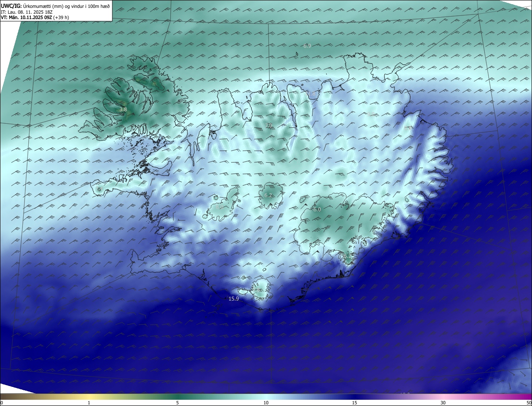Click the colorbar label 0
532x406 pixels.
2,403
